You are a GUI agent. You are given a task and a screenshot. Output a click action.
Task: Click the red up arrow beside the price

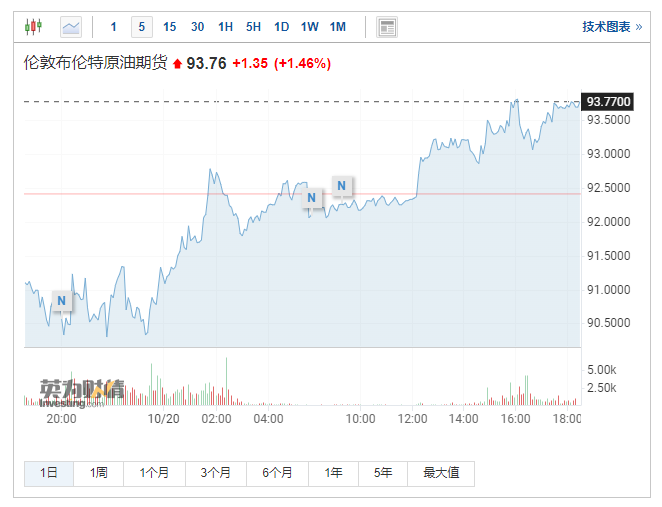(x=178, y=64)
